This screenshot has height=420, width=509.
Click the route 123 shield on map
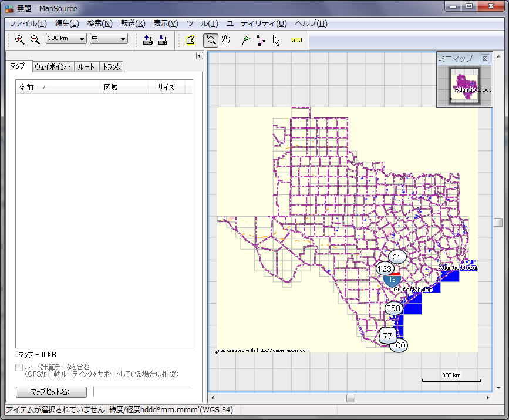pos(385,269)
